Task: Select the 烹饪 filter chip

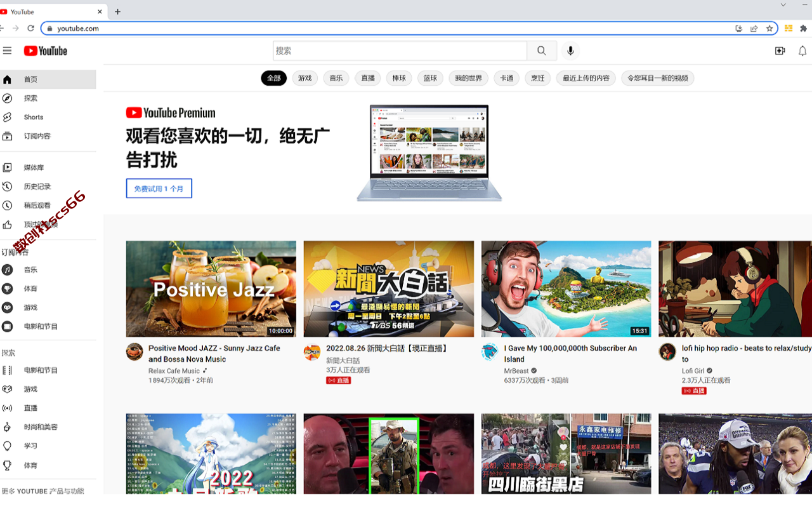Action: coord(538,78)
